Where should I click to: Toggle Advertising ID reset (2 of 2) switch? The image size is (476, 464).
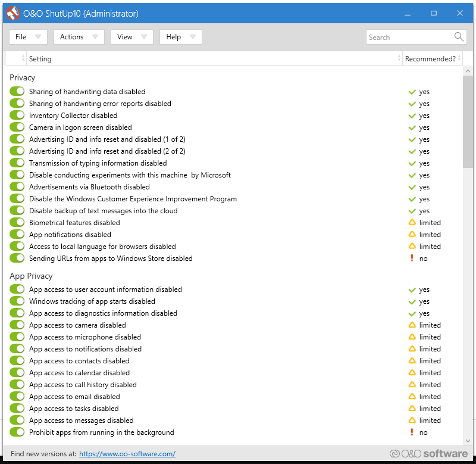tap(17, 151)
